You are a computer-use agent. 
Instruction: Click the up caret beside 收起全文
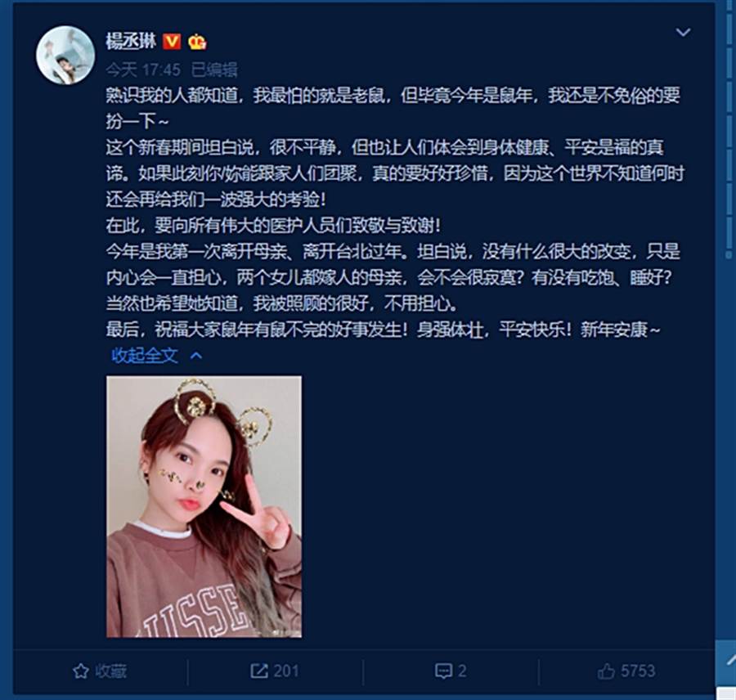pos(195,356)
